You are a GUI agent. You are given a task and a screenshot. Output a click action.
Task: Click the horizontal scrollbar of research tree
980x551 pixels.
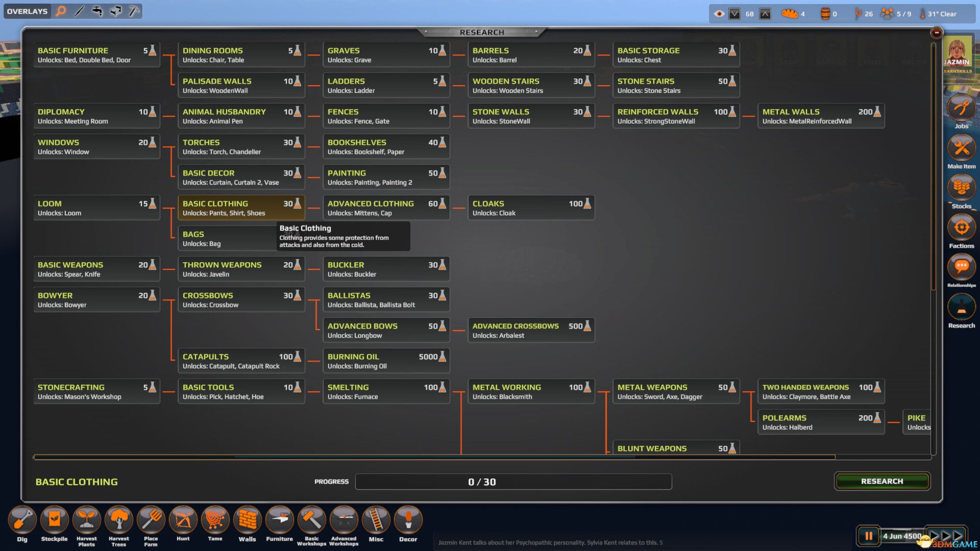pyautogui.click(x=434, y=457)
